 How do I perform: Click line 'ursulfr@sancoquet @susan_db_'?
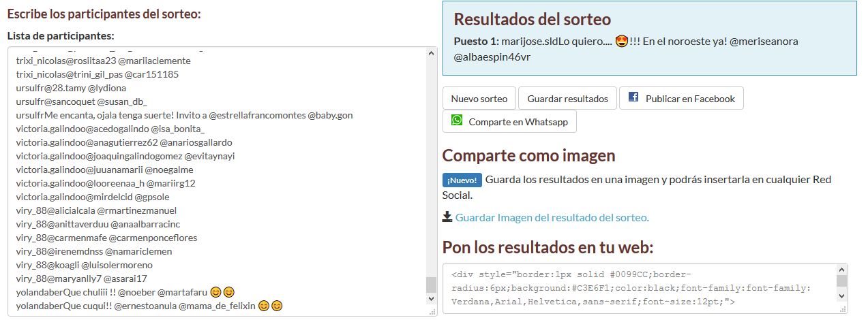[x=82, y=101]
